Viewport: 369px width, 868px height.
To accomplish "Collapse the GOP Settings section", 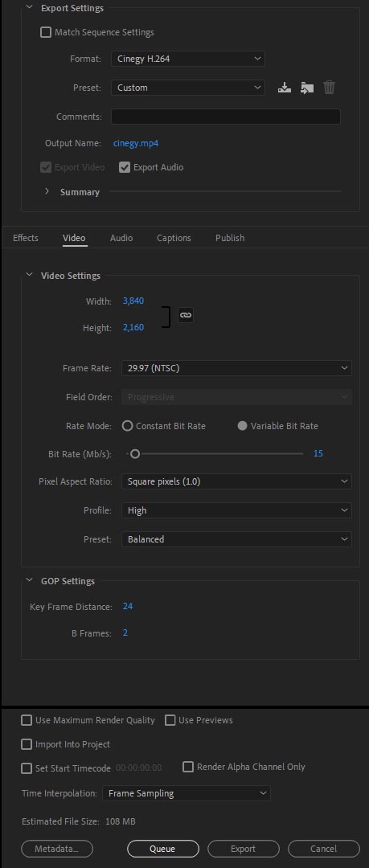I will (30, 581).
